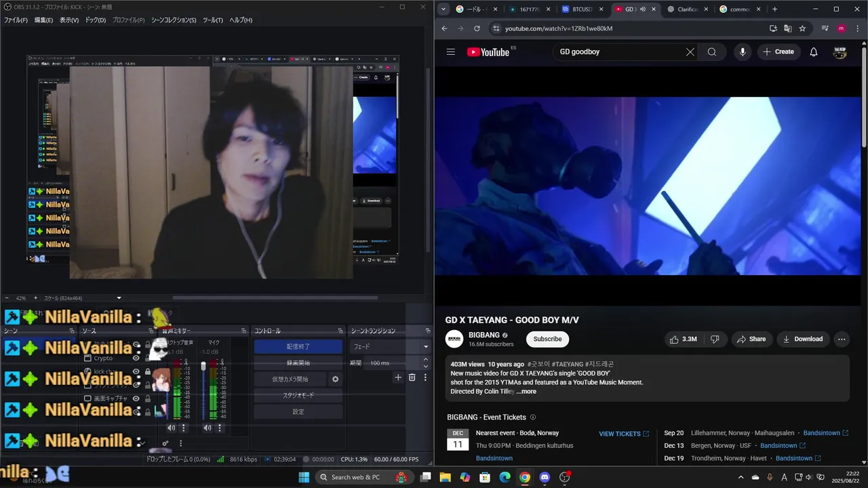Open OBS 設定 settings button
This screenshot has height=488, width=868.
(298, 411)
